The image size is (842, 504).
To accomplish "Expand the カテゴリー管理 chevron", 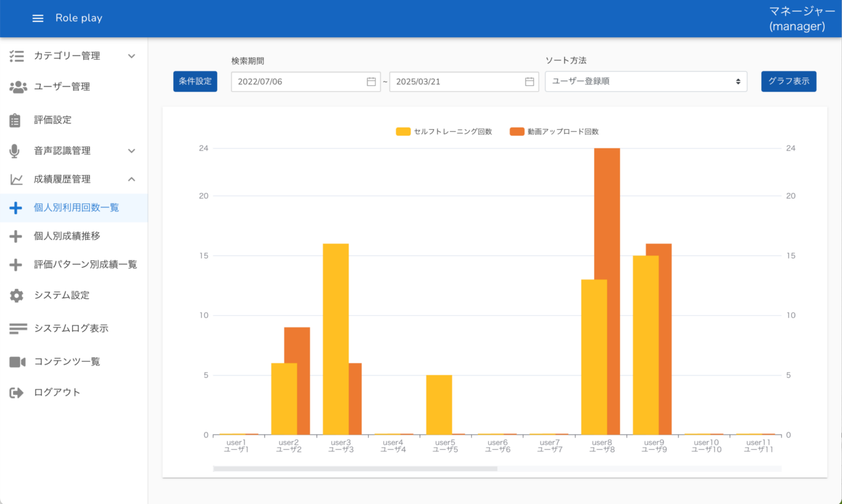I will pos(132,55).
